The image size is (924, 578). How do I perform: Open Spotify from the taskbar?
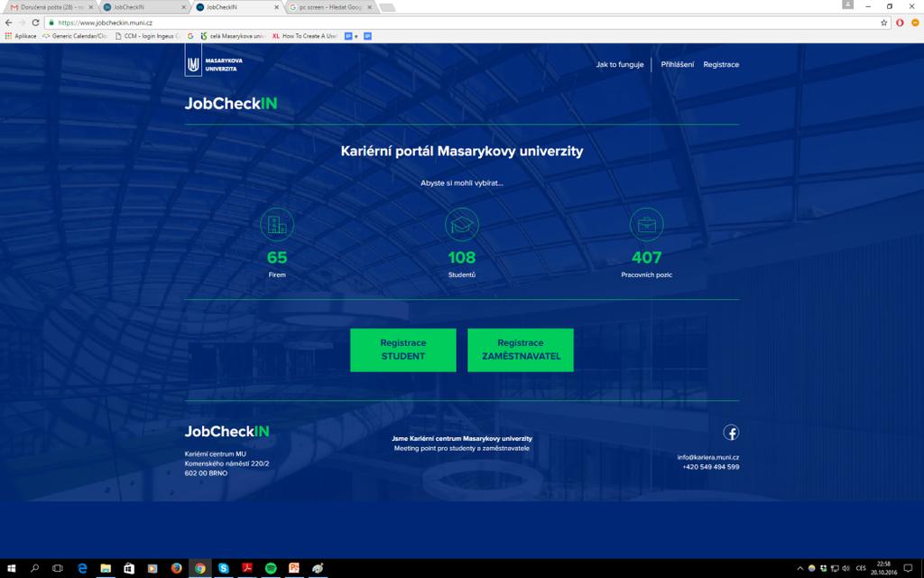271,569
